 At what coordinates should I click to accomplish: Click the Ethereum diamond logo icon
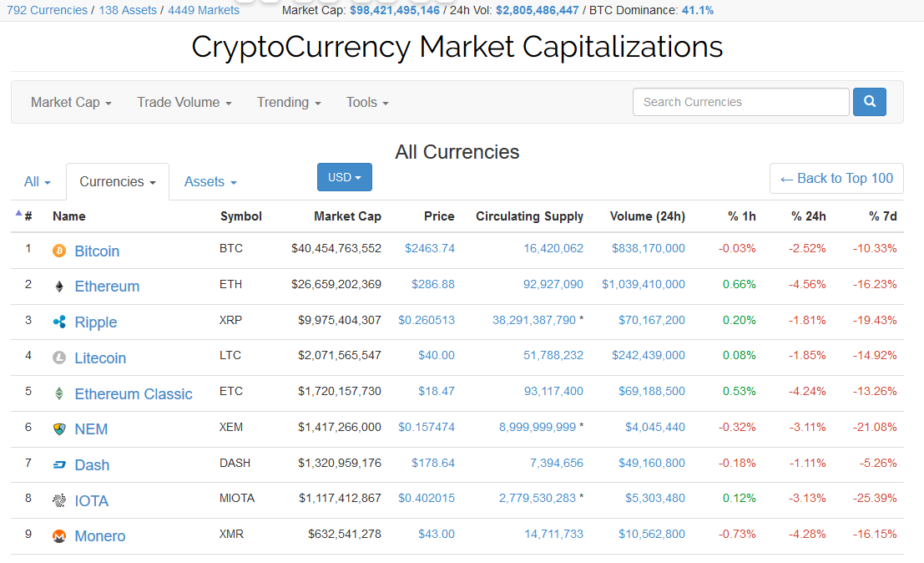[59, 287]
